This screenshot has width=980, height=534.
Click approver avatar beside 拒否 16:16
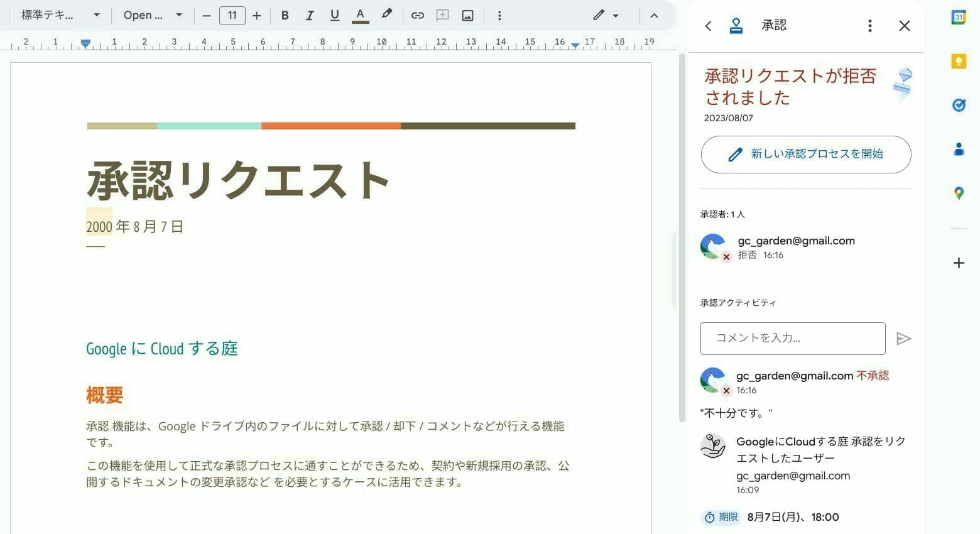click(713, 246)
